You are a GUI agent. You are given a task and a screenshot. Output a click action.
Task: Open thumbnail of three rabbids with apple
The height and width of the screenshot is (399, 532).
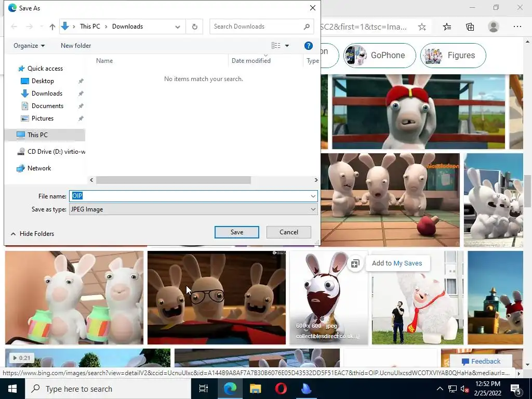(390, 200)
